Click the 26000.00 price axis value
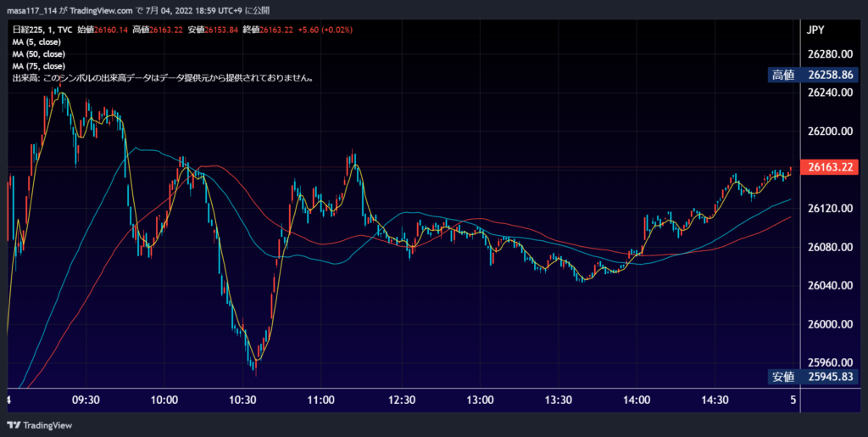The height and width of the screenshot is (437, 868). pos(831,324)
